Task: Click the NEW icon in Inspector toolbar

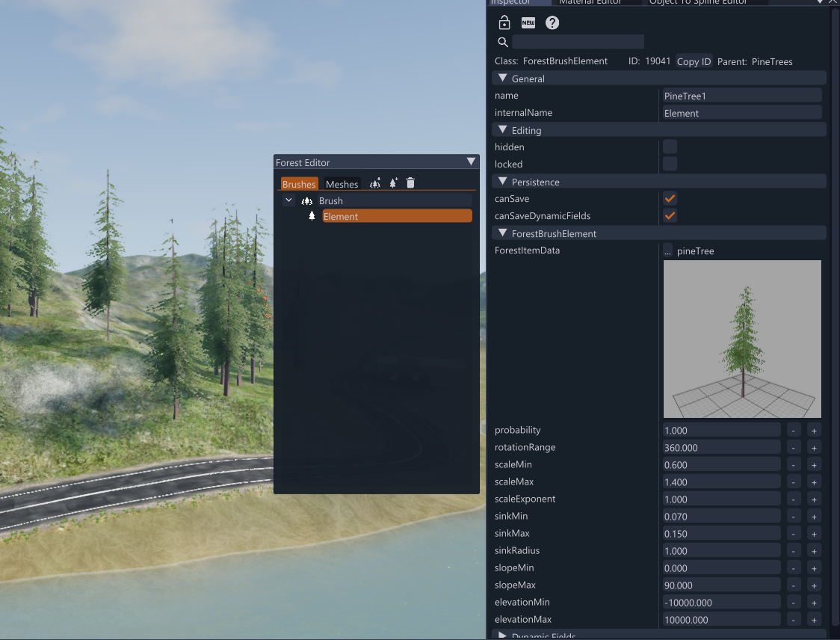Action: click(x=528, y=22)
